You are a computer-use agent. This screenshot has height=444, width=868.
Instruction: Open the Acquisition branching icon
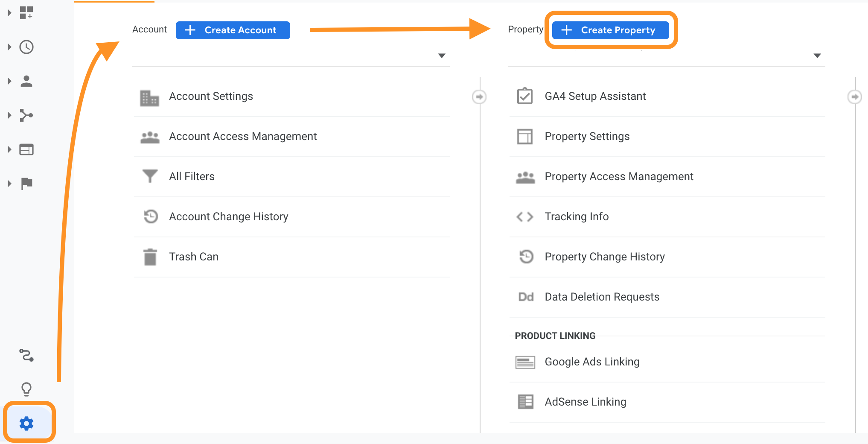(26, 115)
